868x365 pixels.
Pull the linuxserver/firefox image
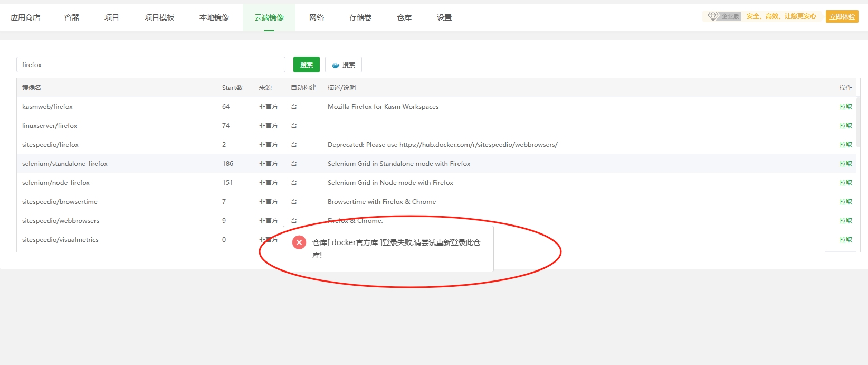[846, 126]
